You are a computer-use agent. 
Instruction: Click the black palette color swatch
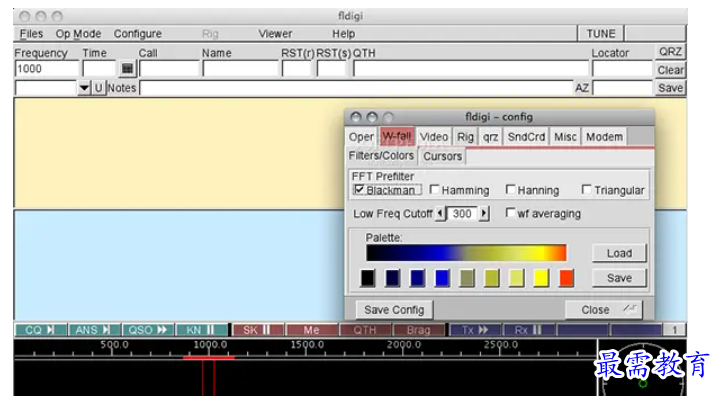[x=368, y=278]
